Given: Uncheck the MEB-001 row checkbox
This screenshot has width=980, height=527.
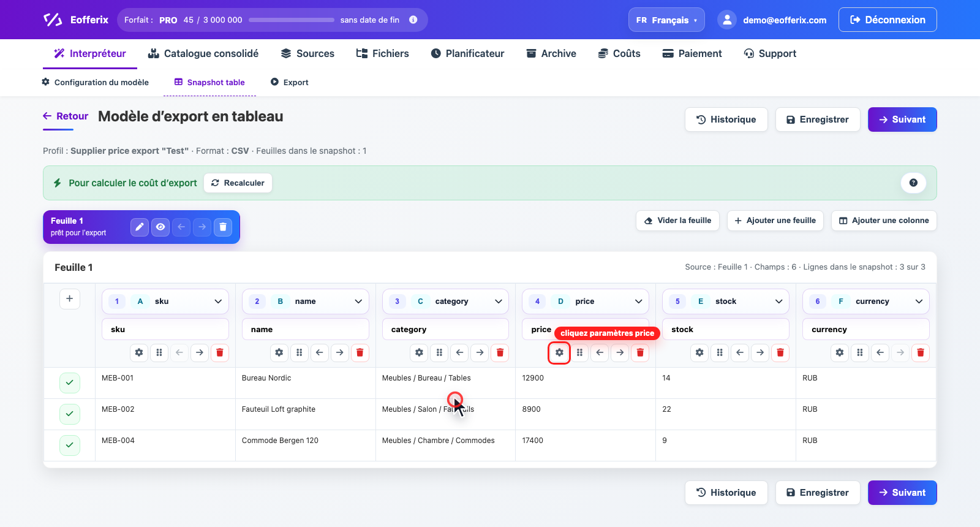Looking at the screenshot, I should pos(70,382).
